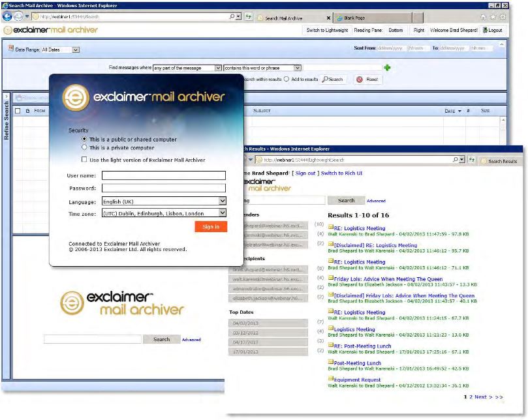
Task: Tick 'Use the light version of Exclaimer Mail Archiver'
Action: (x=84, y=159)
